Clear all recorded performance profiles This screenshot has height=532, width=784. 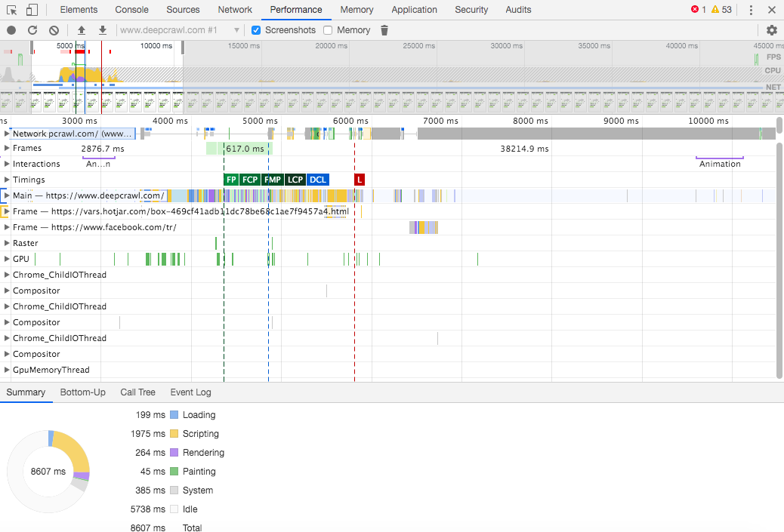click(x=53, y=30)
